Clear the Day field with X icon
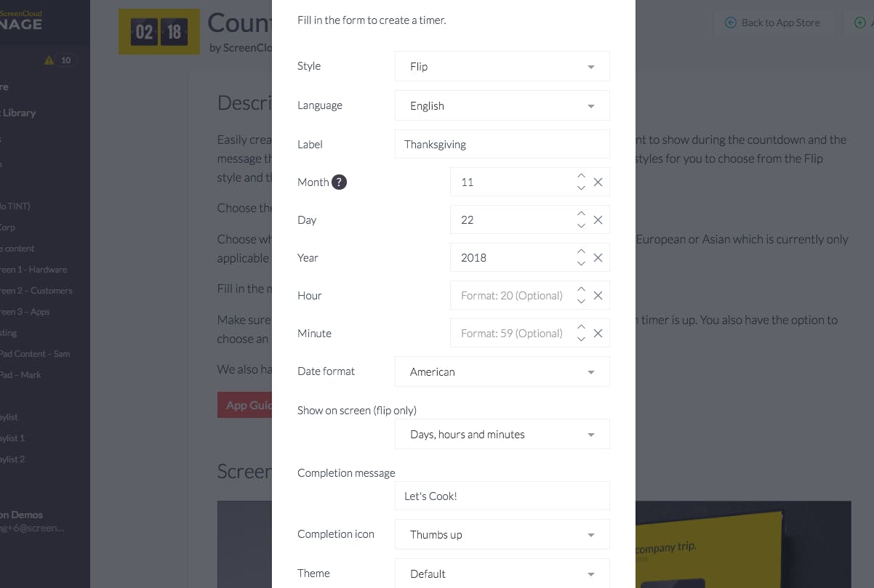 pos(598,220)
